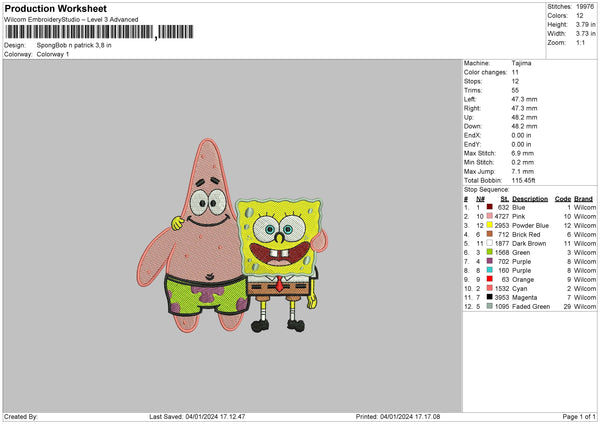Pick the salmon swatch in the Cyan row
The width and height of the screenshot is (600, 424).
tap(489, 288)
